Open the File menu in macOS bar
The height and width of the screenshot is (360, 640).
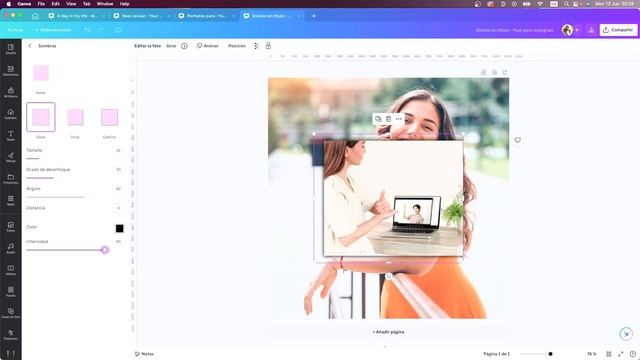[41, 4]
